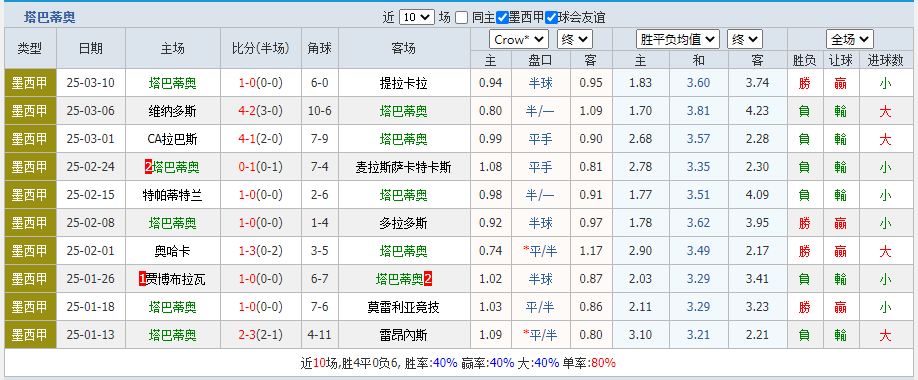Open home team 特帕蒂特兰
Image resolution: width=918 pixels, height=380 pixels.
[x=172, y=196]
